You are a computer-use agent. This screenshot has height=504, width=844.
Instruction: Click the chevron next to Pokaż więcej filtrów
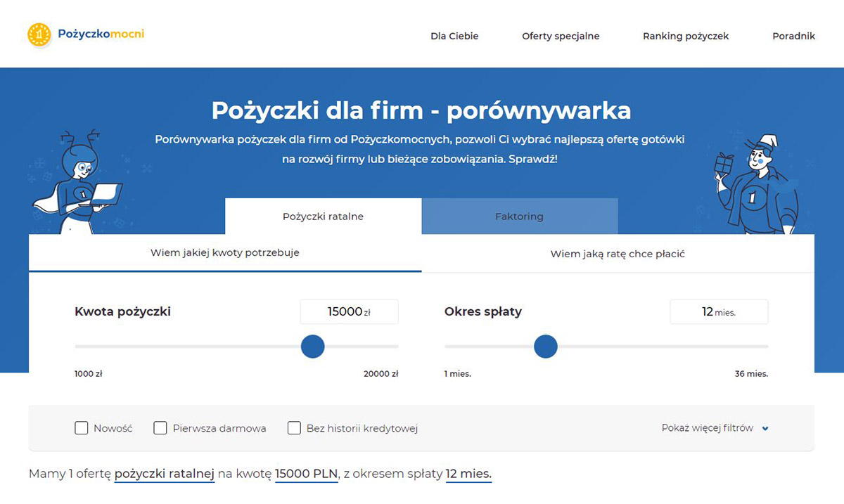click(765, 429)
